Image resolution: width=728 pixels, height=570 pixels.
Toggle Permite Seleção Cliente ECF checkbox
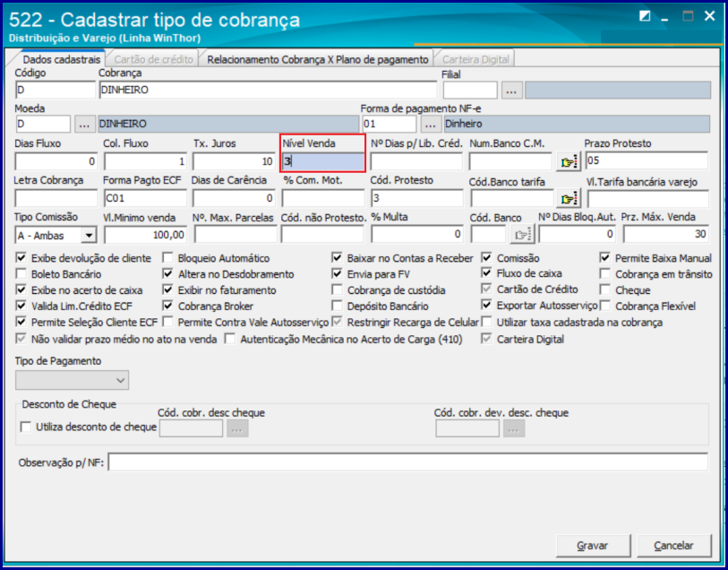(21, 322)
